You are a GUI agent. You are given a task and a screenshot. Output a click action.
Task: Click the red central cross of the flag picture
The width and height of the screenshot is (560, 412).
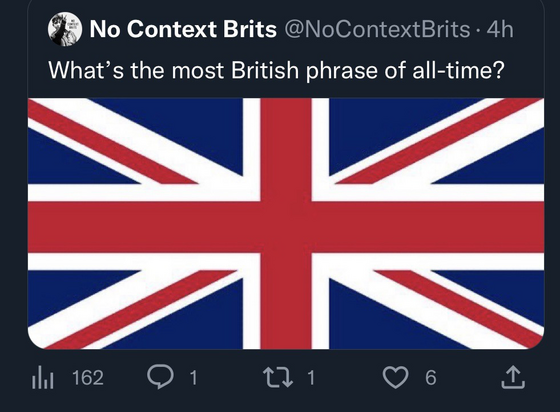[286, 227]
